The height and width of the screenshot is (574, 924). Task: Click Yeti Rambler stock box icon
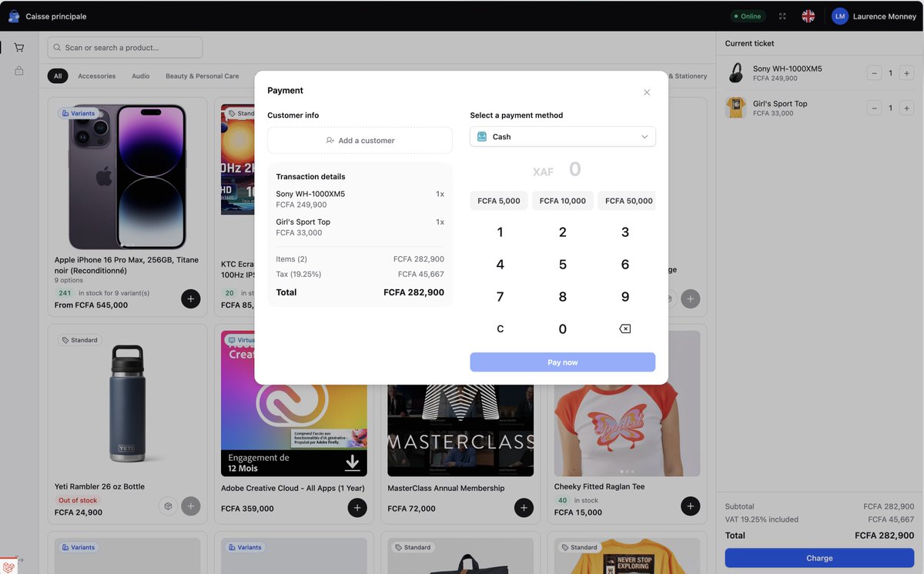pos(168,506)
